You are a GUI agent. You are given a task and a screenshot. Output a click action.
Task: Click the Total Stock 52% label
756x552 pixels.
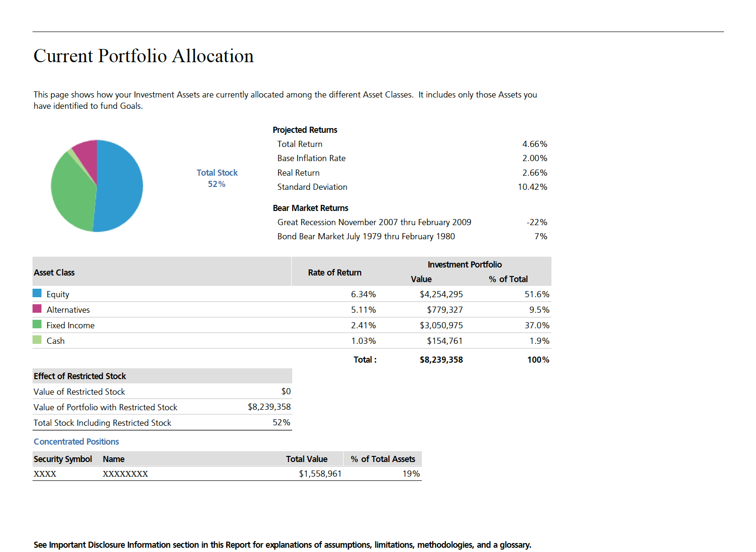(217, 179)
